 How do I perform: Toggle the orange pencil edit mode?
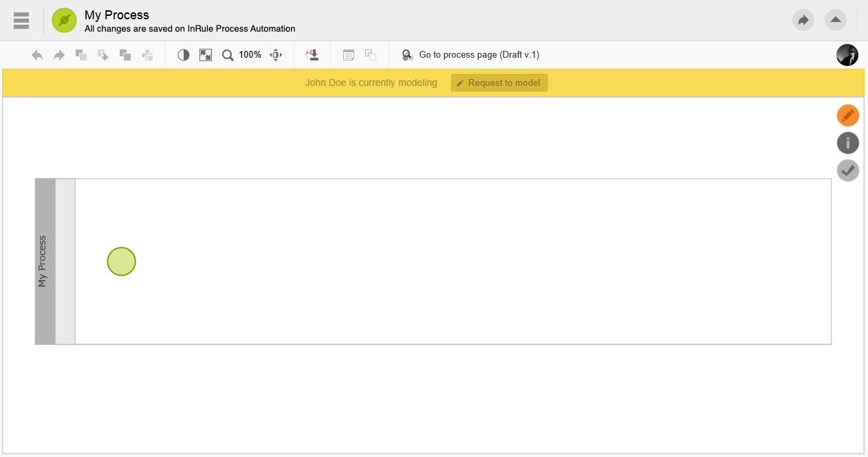[847, 115]
